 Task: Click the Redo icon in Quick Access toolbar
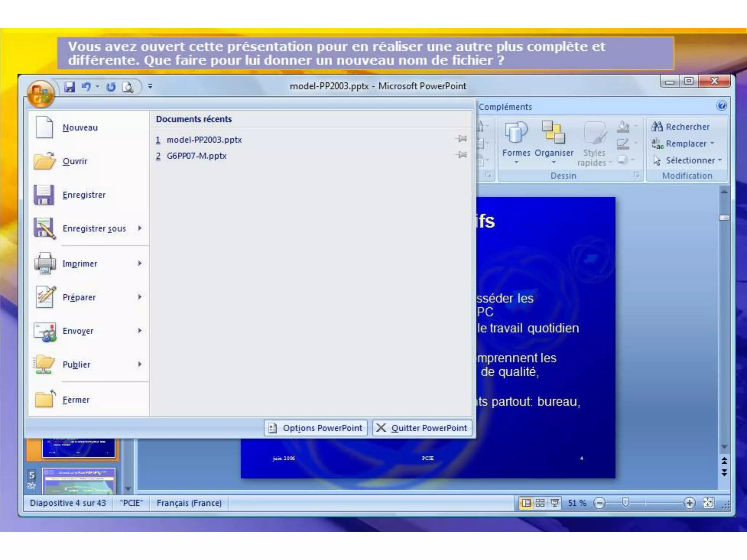tap(111, 87)
